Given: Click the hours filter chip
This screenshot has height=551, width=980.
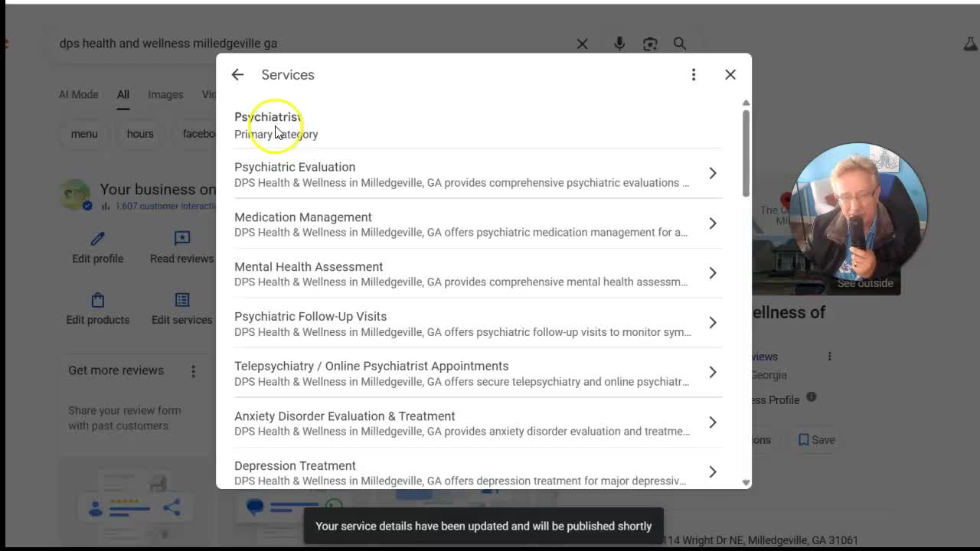Looking at the screenshot, I should click(140, 134).
